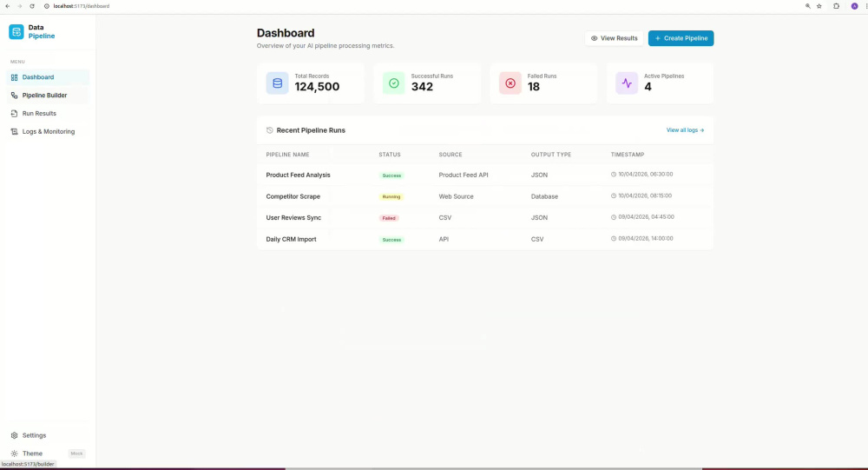Click the Active Pipelines activity icon
The height and width of the screenshot is (470, 868).
click(x=627, y=83)
